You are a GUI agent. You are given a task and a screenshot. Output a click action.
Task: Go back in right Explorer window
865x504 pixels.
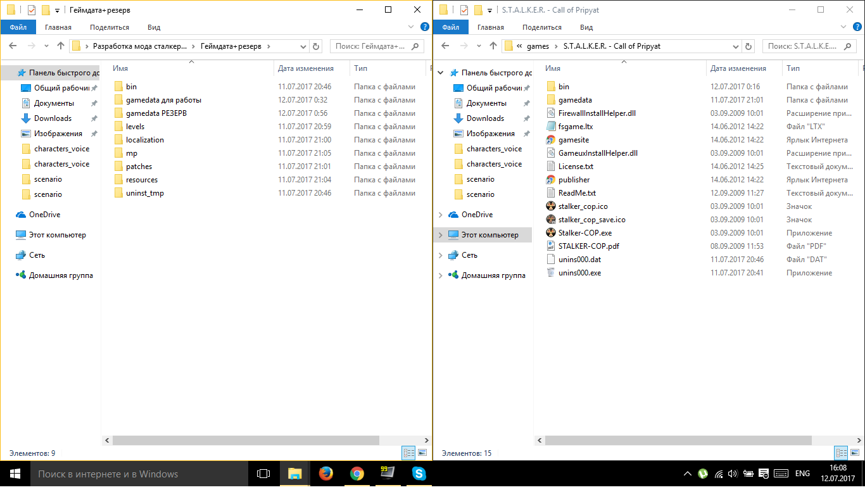coord(445,46)
